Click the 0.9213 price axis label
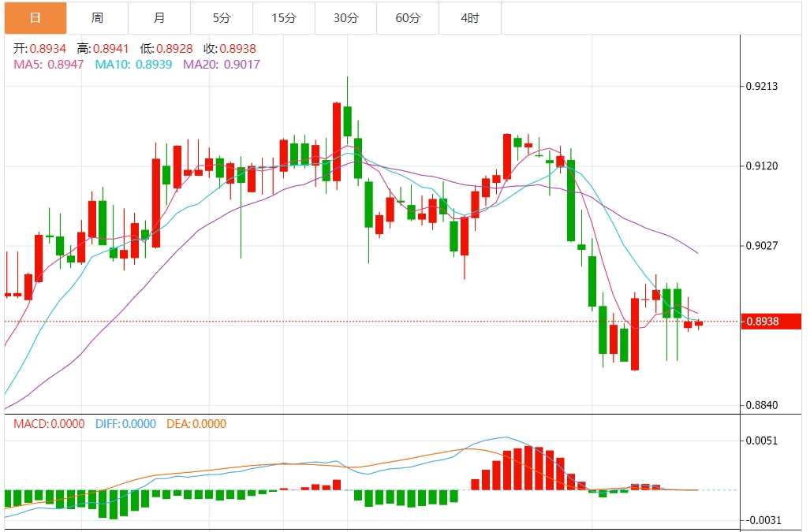This screenshot has width=810, height=532. tap(762, 86)
